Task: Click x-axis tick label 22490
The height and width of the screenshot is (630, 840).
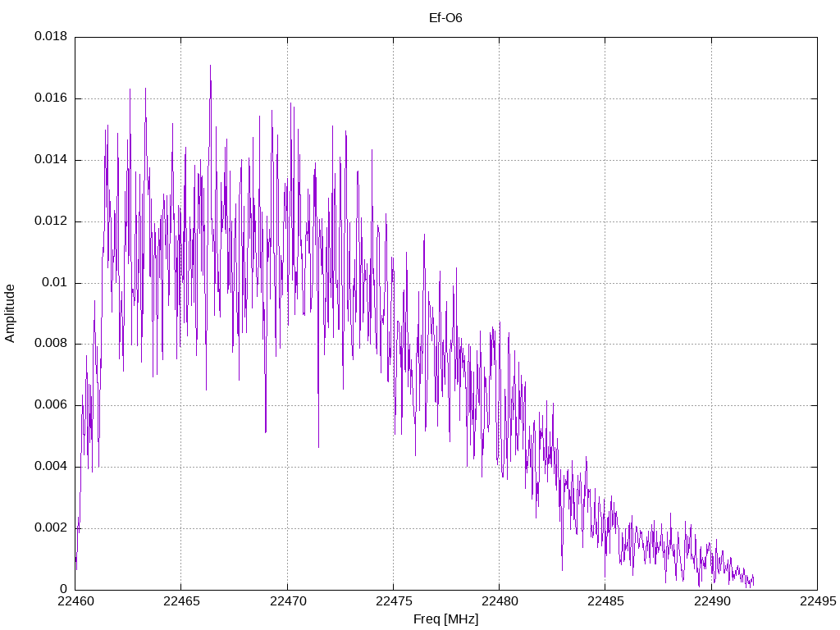Action: (x=711, y=601)
